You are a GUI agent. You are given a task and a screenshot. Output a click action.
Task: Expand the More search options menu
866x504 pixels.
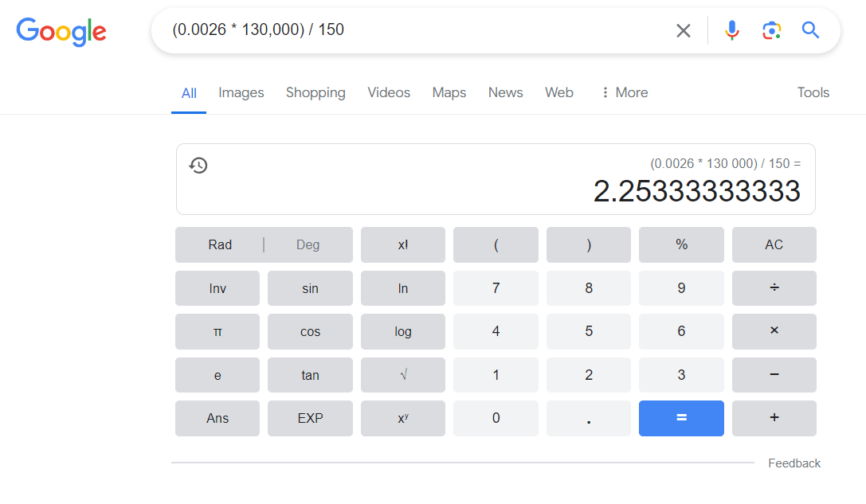625,92
